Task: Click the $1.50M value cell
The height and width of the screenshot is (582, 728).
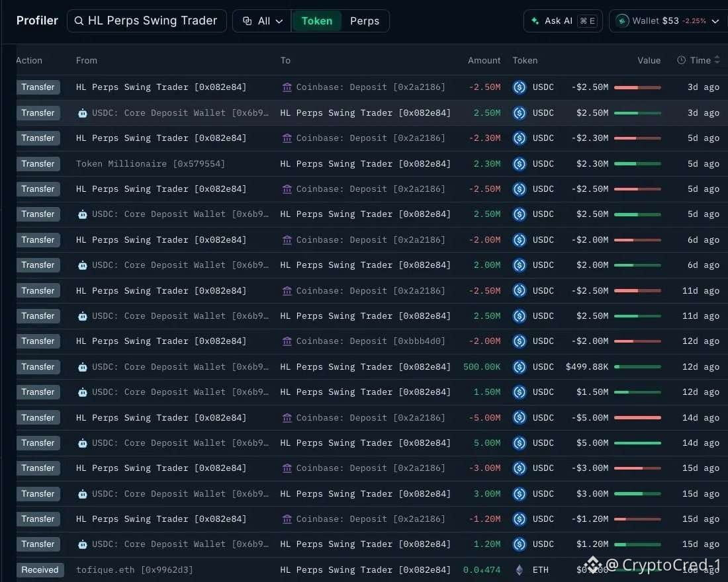Action: tap(592, 392)
